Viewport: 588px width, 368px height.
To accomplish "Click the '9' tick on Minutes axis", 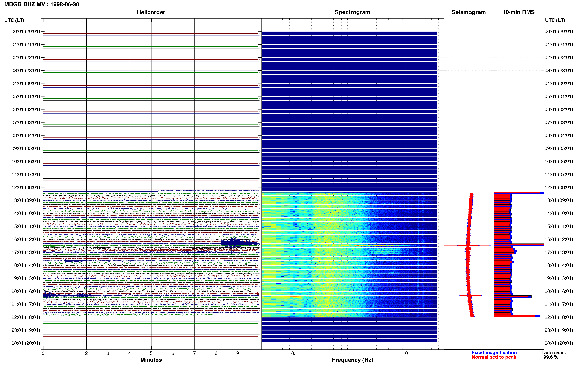I will click(238, 353).
